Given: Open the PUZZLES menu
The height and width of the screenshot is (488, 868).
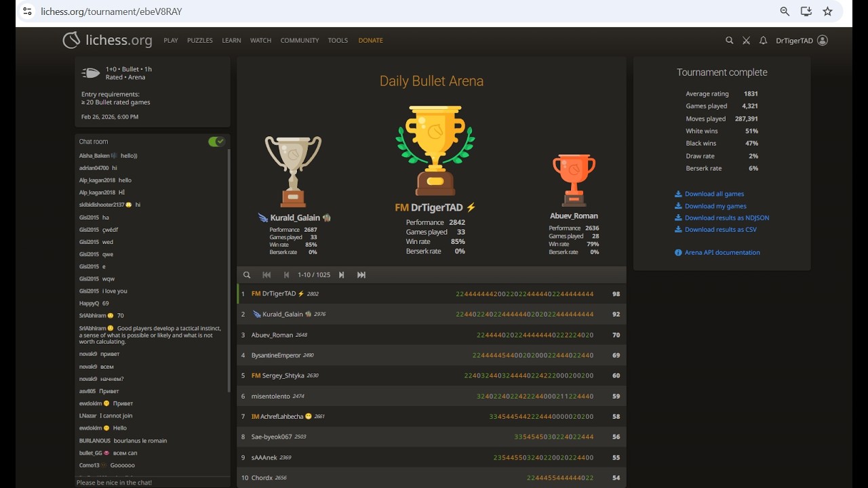Looking at the screenshot, I should click(x=200, y=41).
